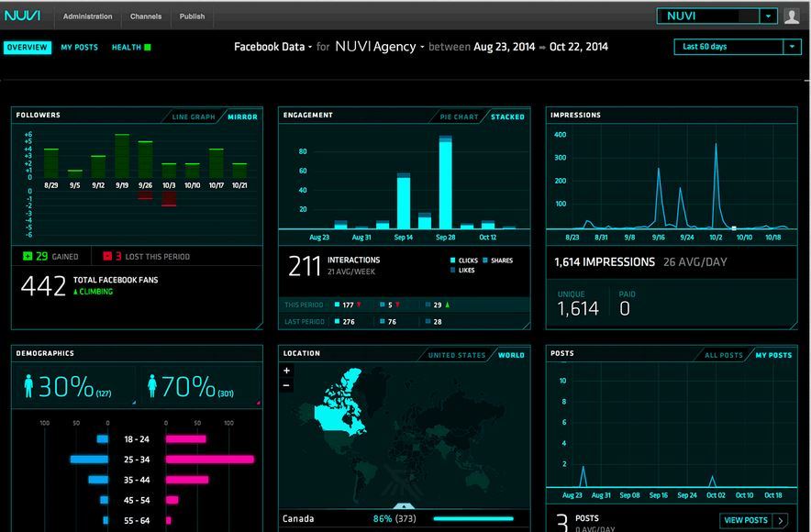Viewport: 811px width, 532px height.
Task: Click the green plus icon beside Gained
Action: [x=28, y=256]
